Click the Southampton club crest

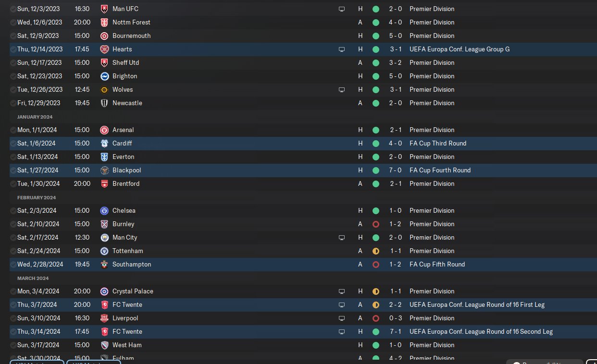click(104, 264)
